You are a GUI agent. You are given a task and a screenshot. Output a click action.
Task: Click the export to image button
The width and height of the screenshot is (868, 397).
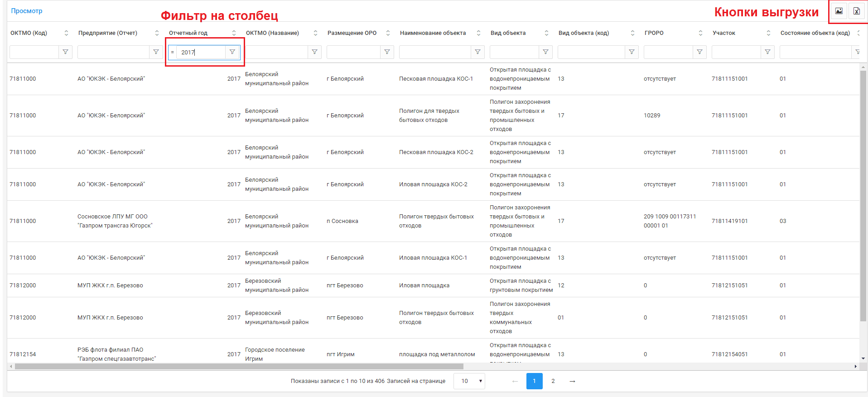[839, 11]
